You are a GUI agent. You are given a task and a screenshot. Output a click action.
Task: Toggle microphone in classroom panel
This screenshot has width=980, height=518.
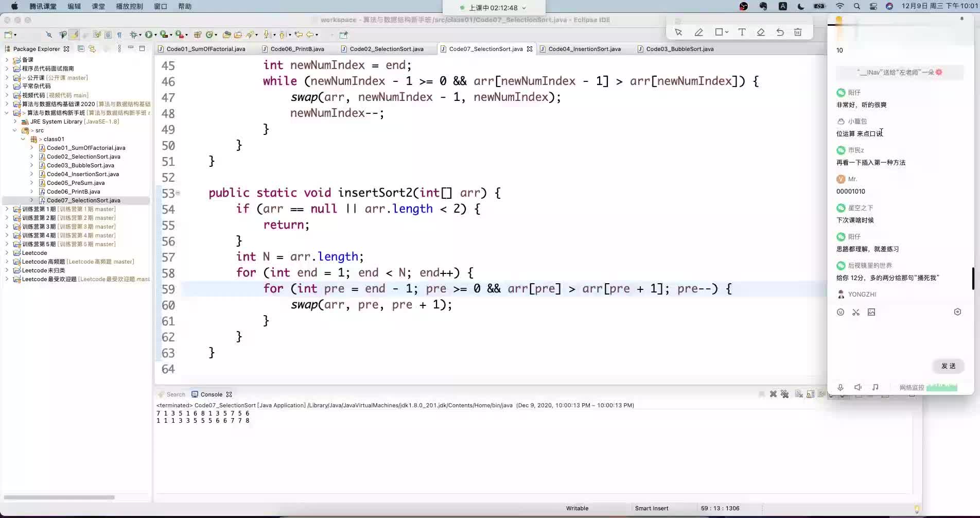coord(841,387)
